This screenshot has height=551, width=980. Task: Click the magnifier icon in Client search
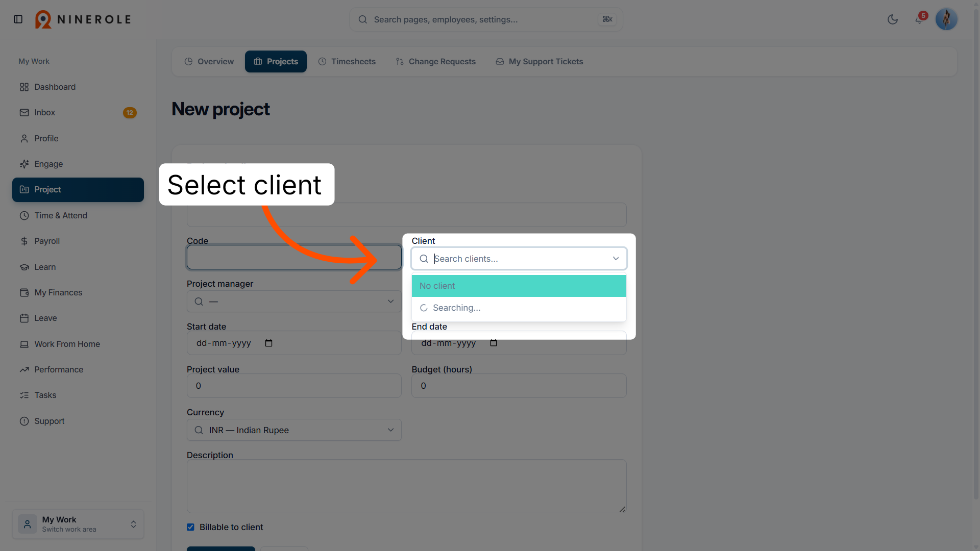coord(424,259)
